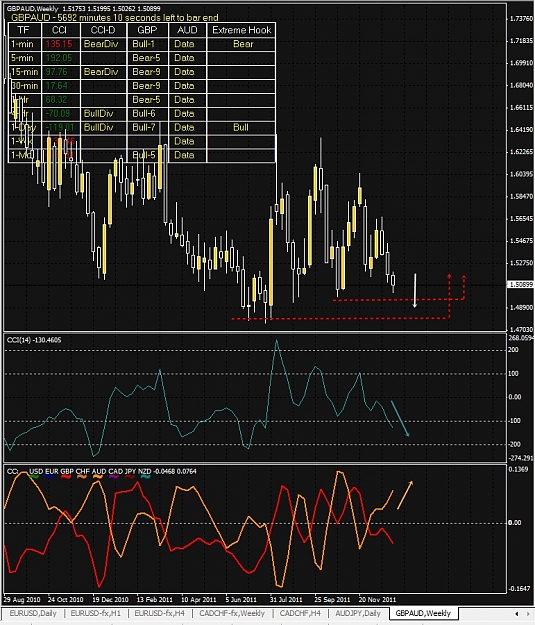The image size is (535, 625).
Task: Click the 20 Nov 2011 date label
Action: [377, 599]
